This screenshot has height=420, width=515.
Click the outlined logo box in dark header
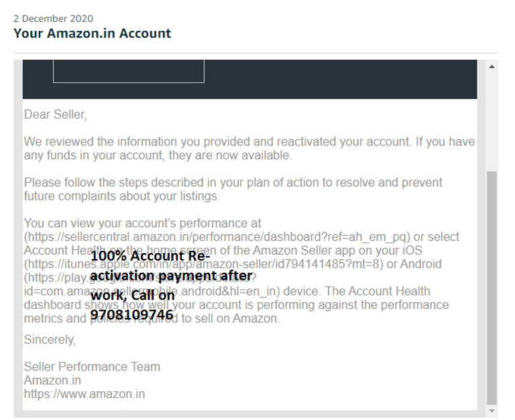(128, 72)
